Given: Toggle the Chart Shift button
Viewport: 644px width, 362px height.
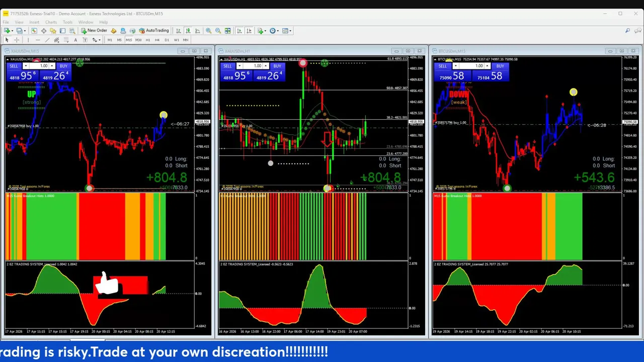Looking at the screenshot, I should [x=249, y=31].
